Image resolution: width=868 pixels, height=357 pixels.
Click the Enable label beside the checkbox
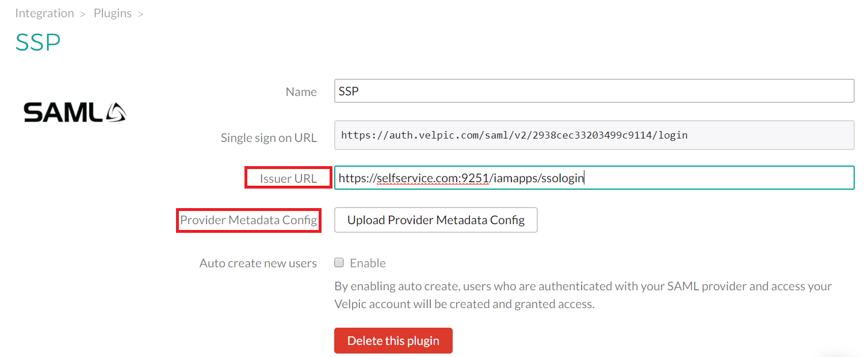pyautogui.click(x=368, y=263)
